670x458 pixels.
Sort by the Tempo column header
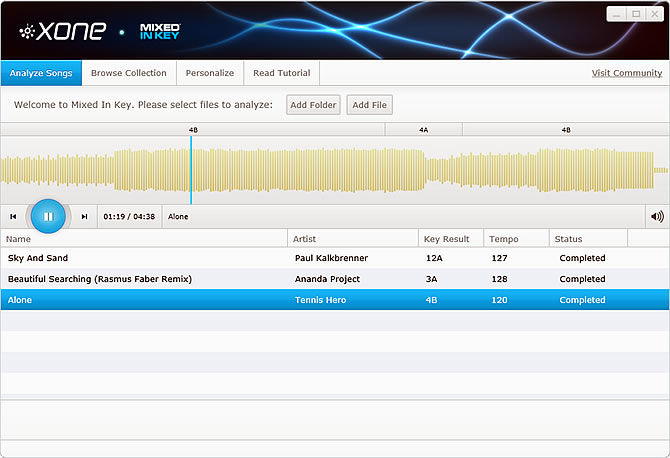(x=516, y=239)
